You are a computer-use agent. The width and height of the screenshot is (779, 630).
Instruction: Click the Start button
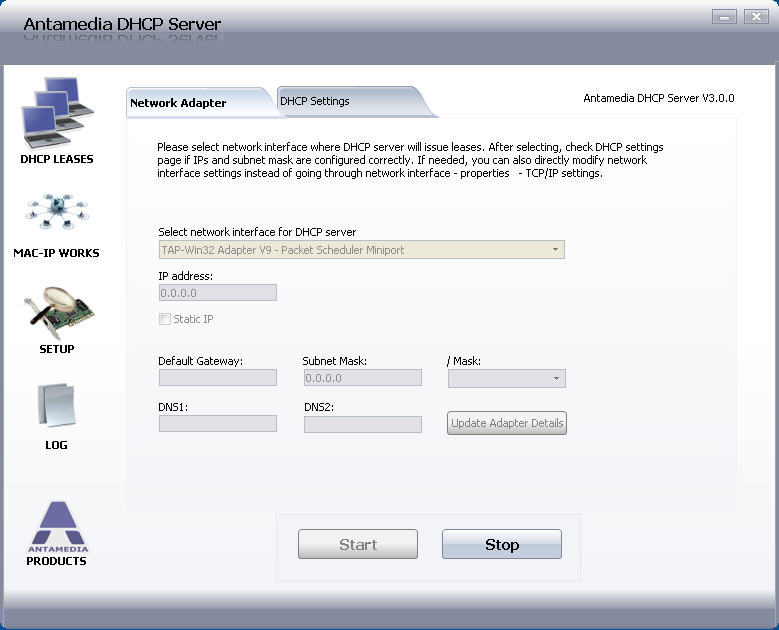coord(358,544)
